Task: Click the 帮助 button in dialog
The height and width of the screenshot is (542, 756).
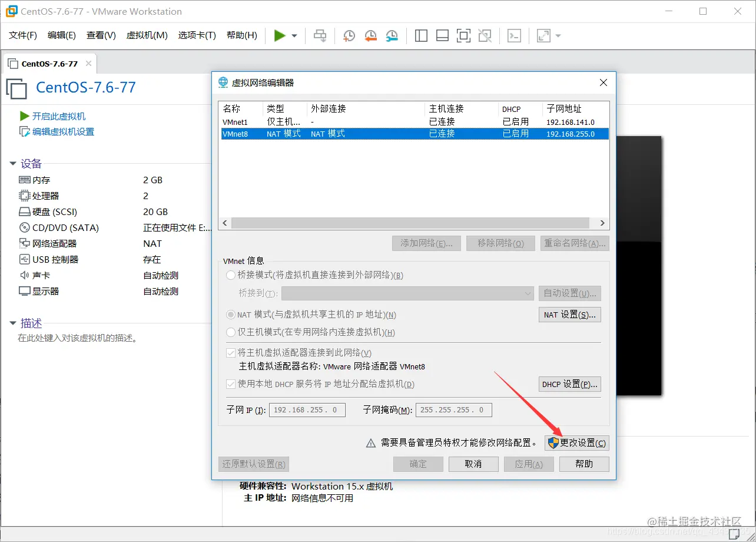Action: pyautogui.click(x=584, y=464)
